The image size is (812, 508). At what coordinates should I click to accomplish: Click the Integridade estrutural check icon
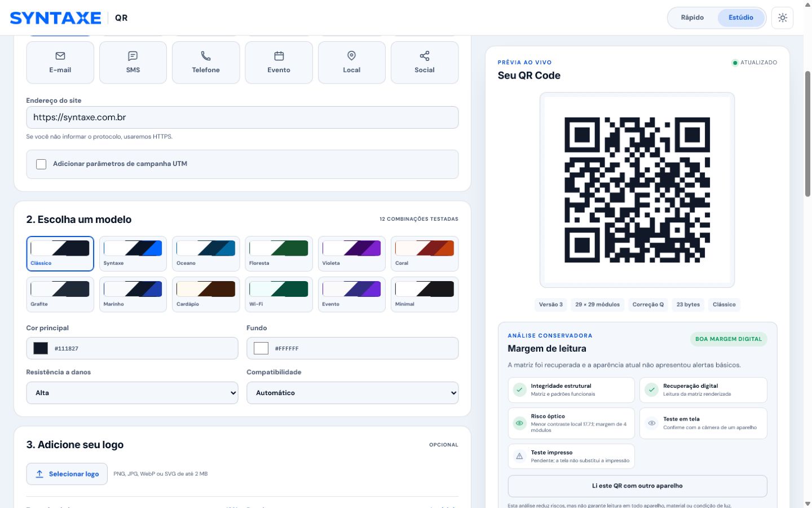coord(520,389)
